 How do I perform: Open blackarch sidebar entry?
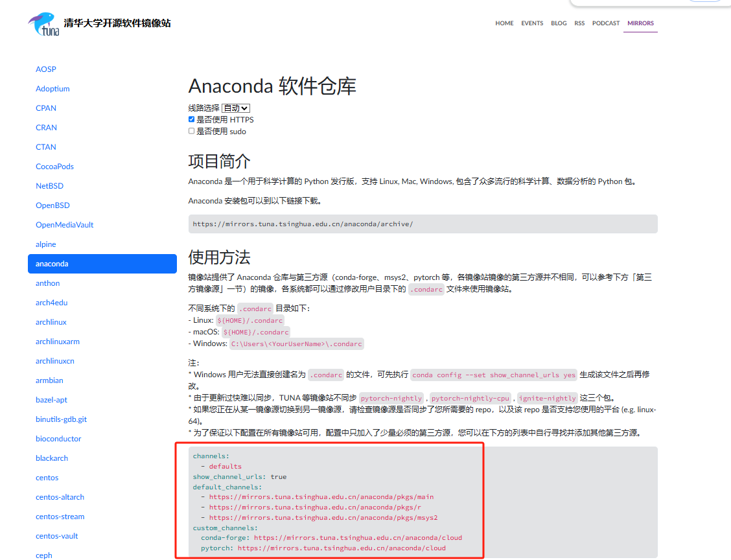(x=52, y=458)
